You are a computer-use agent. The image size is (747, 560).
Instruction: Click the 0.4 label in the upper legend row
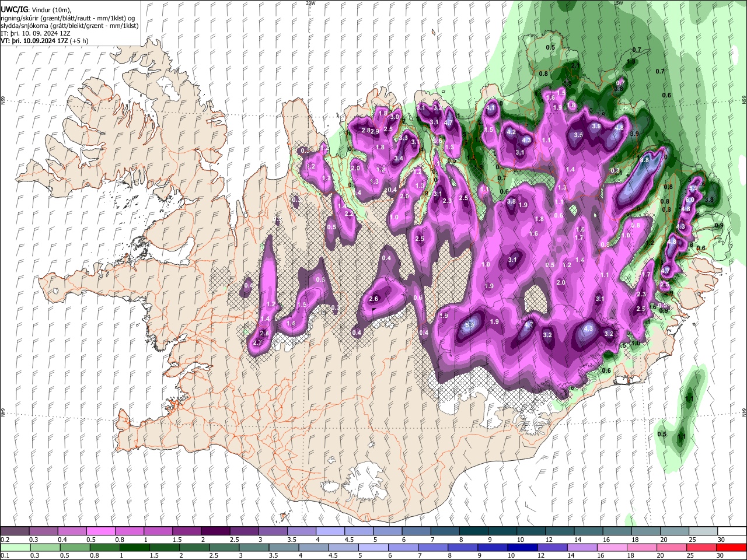click(x=62, y=540)
